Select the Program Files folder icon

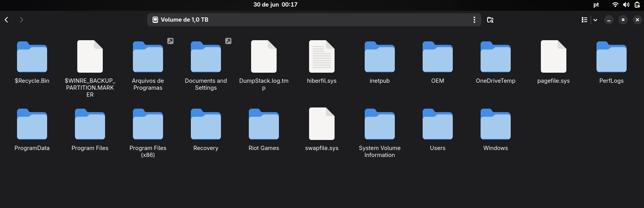point(90,124)
